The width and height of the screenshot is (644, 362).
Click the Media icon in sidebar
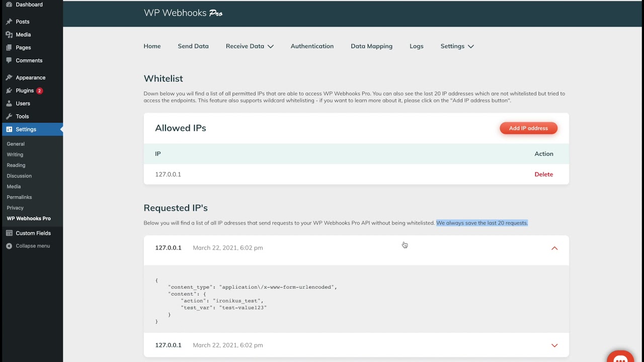[9, 35]
